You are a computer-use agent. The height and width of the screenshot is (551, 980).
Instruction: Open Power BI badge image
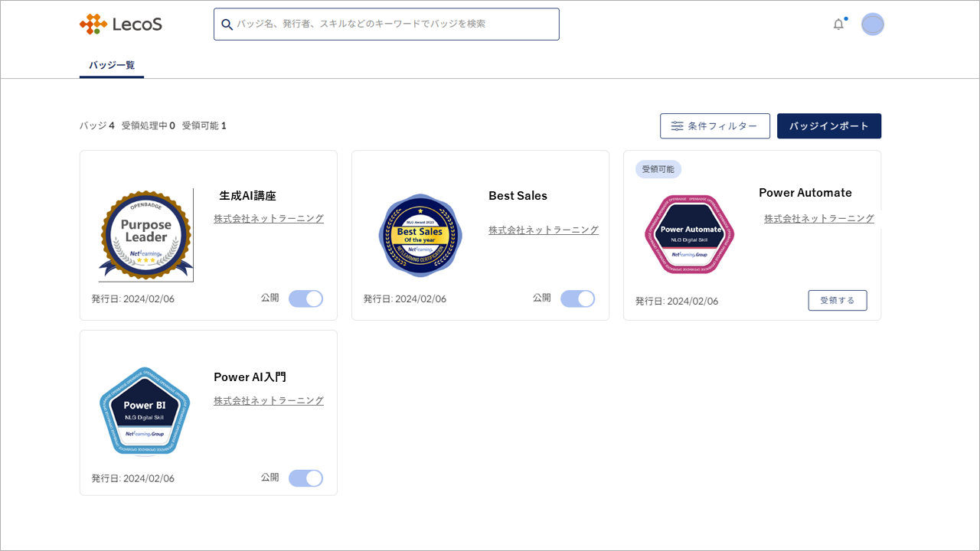pyautogui.click(x=145, y=411)
